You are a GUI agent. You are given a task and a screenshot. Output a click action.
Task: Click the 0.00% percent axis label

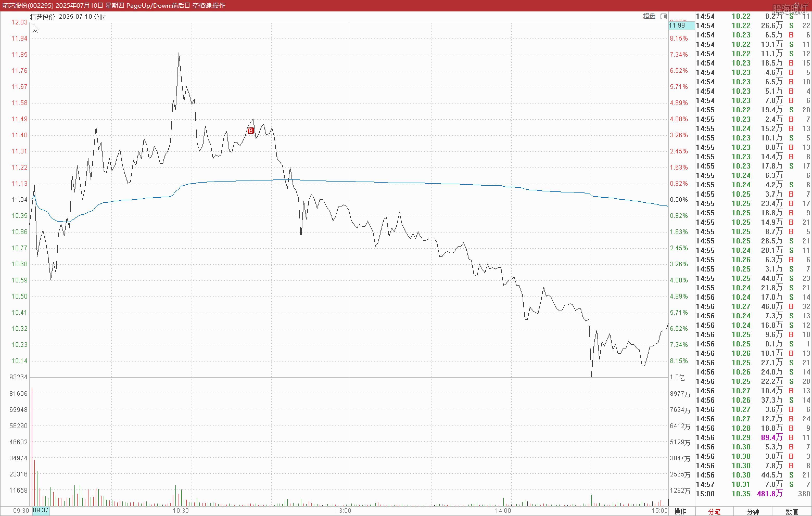coord(678,199)
